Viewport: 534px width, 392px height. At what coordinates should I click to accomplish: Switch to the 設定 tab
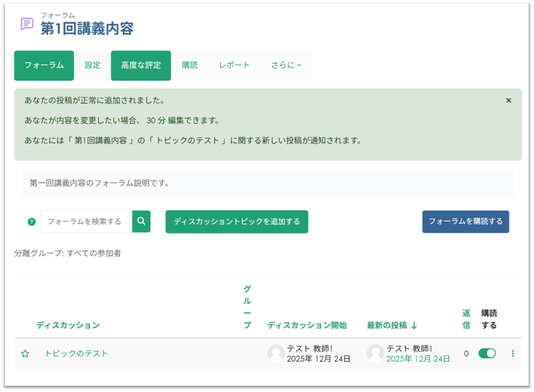pos(92,65)
